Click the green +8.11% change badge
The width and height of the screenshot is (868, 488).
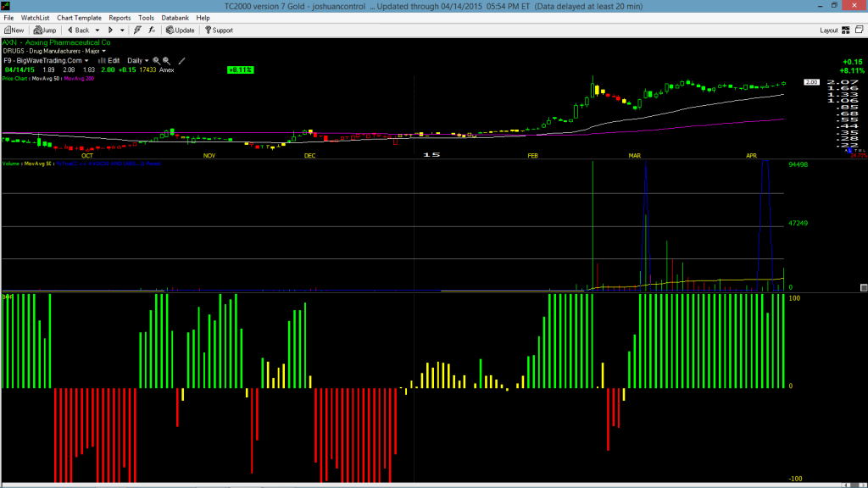pyautogui.click(x=240, y=70)
